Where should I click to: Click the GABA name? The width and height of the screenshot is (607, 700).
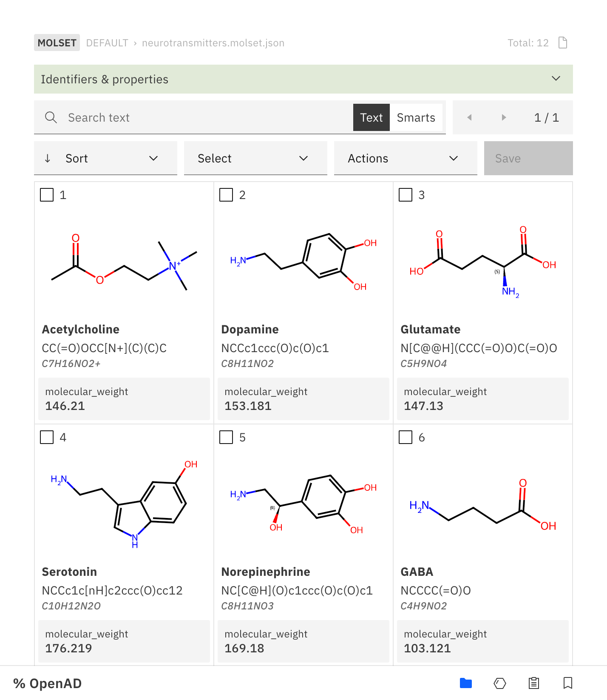(x=417, y=572)
